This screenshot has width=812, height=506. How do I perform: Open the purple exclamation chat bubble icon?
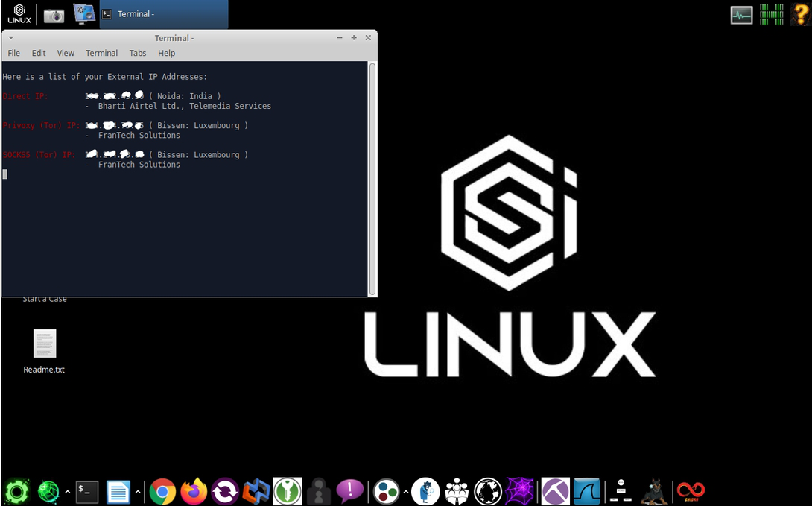point(349,492)
